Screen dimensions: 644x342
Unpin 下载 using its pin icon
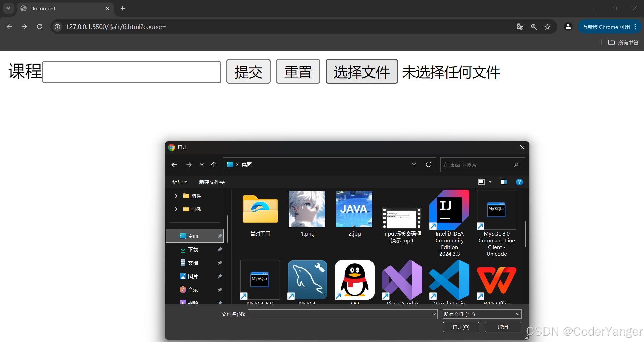point(220,249)
